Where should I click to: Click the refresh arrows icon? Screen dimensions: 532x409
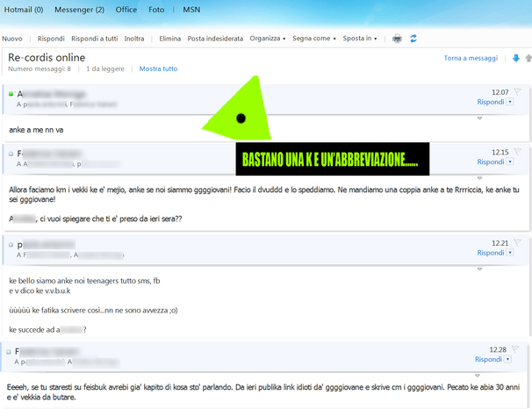[413, 39]
